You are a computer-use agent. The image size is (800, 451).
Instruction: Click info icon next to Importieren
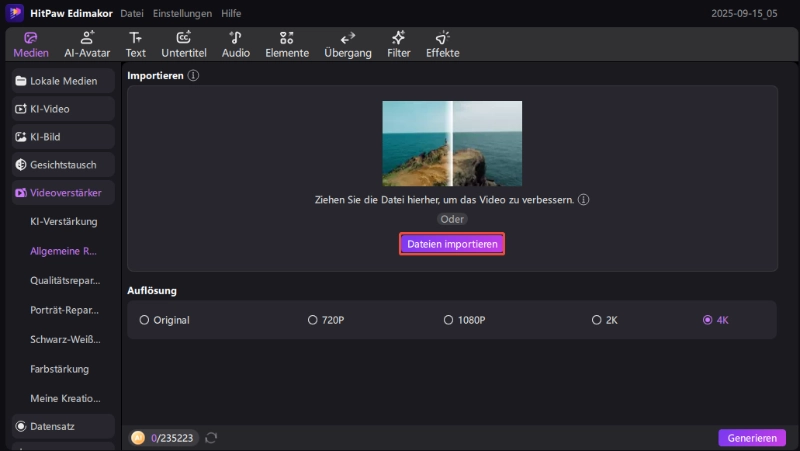click(193, 76)
